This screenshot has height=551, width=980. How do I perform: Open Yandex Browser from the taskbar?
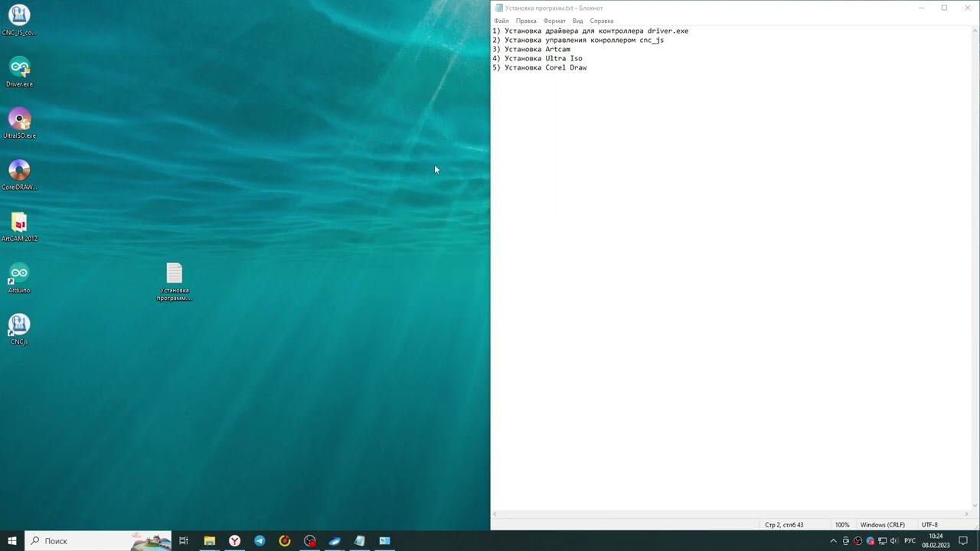pyautogui.click(x=234, y=541)
